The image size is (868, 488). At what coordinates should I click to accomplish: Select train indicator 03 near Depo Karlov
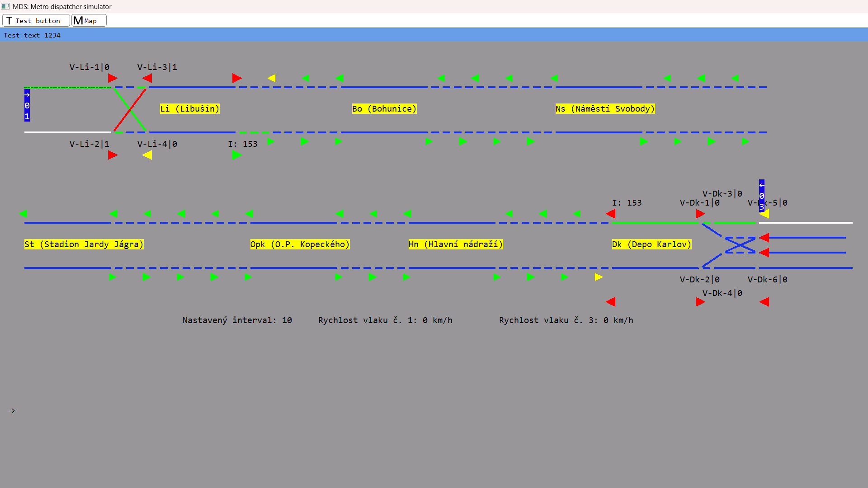click(762, 196)
